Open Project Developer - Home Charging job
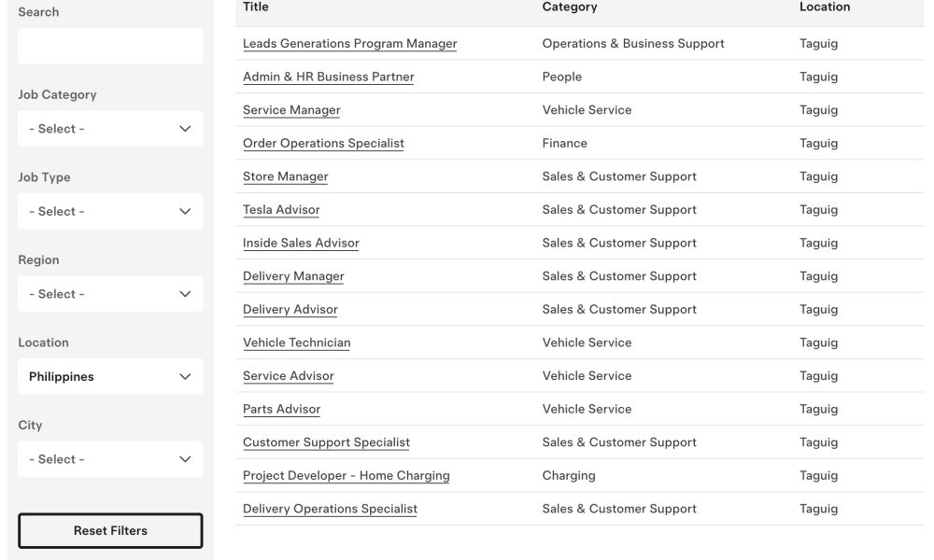Screen dimensions: 934x560 coord(347,476)
